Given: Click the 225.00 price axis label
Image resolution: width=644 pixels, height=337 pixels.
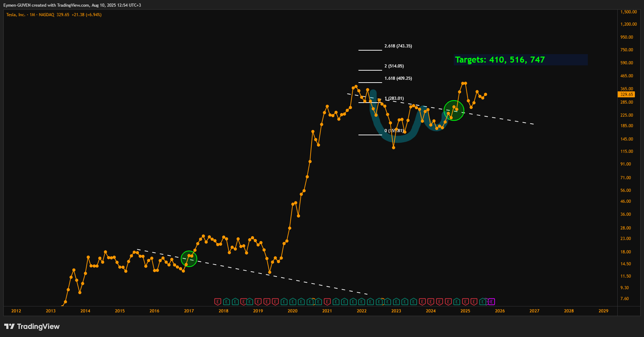Looking at the screenshot, I should (627, 115).
